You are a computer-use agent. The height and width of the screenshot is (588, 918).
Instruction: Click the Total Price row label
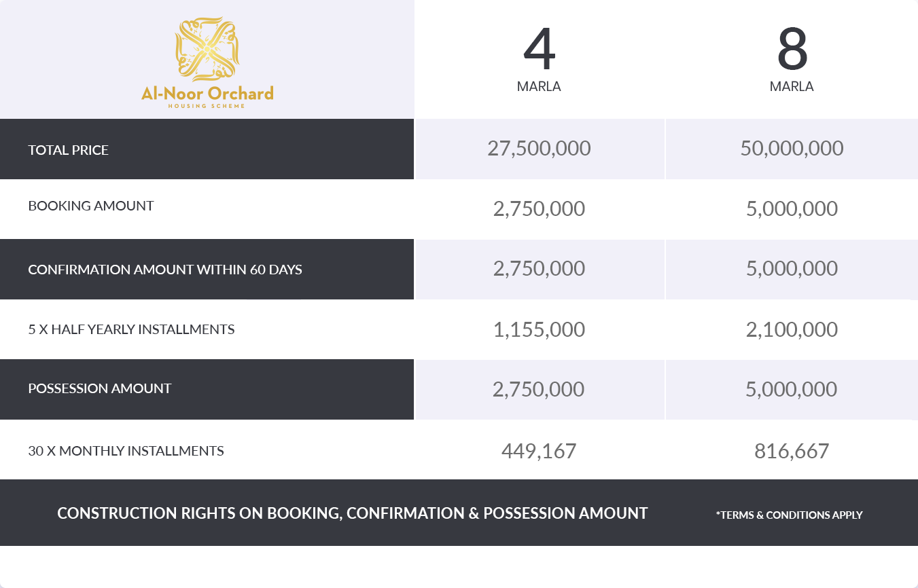click(68, 150)
